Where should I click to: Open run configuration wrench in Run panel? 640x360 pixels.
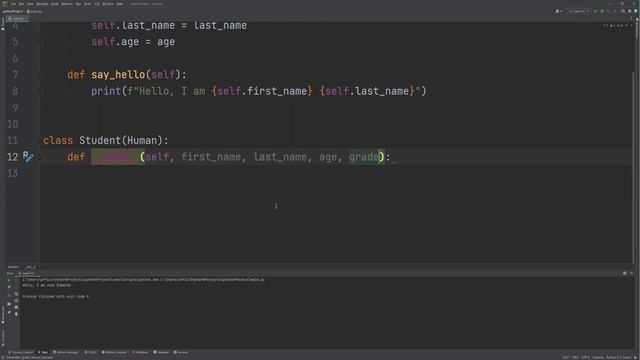point(9,287)
